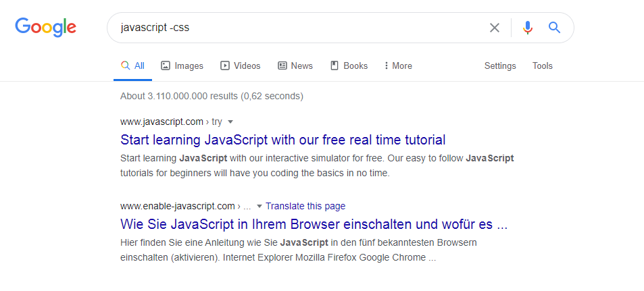Image resolution: width=644 pixels, height=291 pixels.
Task: Clear the search query with X icon
Action: pyautogui.click(x=495, y=28)
